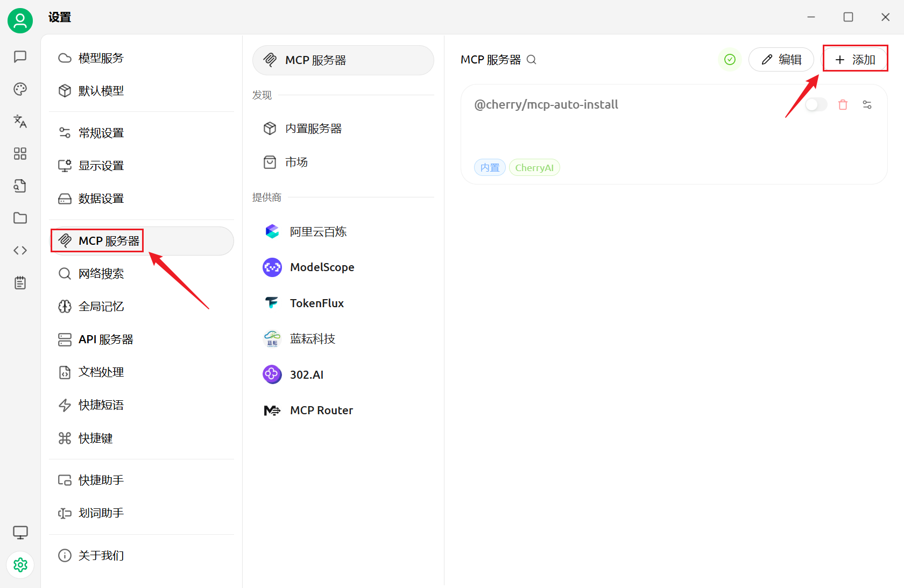This screenshot has height=588, width=904.
Task: Open 数据设置 data settings
Action: [x=142, y=199]
